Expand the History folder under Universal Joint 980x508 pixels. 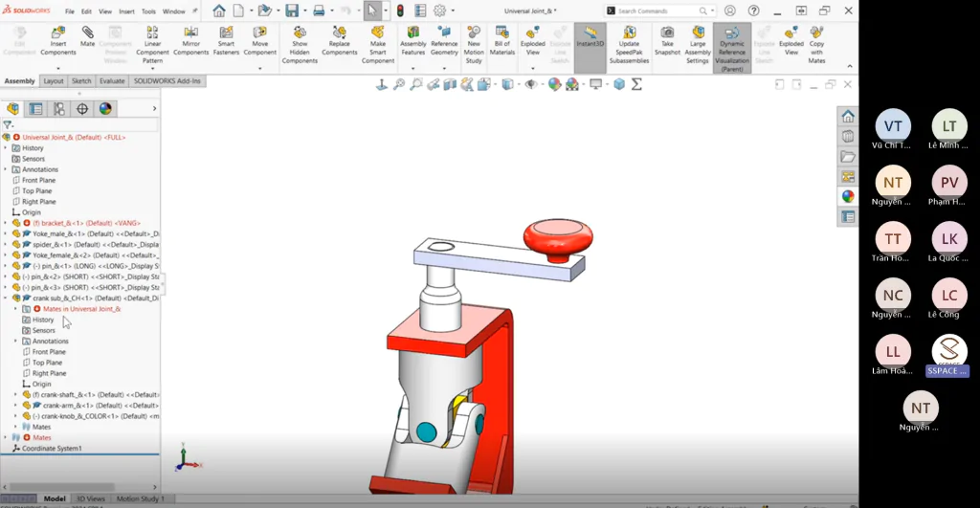coord(6,148)
